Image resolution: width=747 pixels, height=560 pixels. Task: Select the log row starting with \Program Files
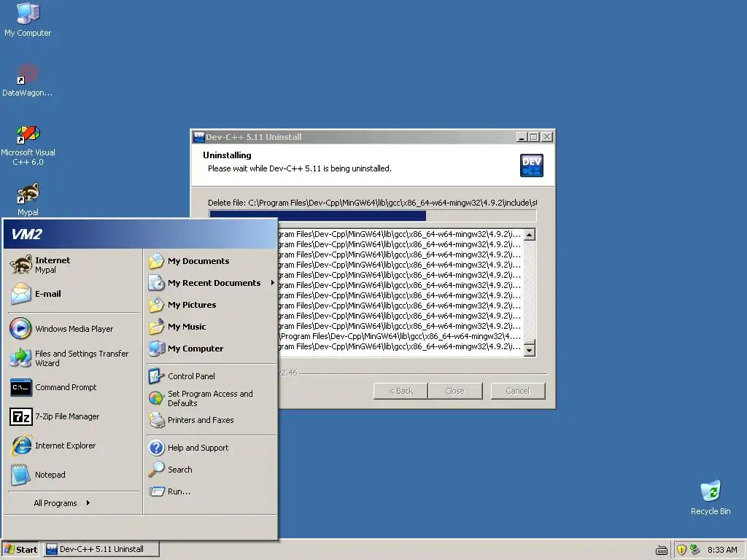point(400,336)
